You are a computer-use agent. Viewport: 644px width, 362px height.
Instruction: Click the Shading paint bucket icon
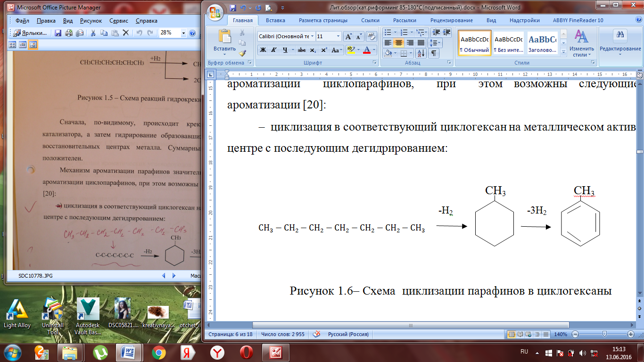pos(388,53)
